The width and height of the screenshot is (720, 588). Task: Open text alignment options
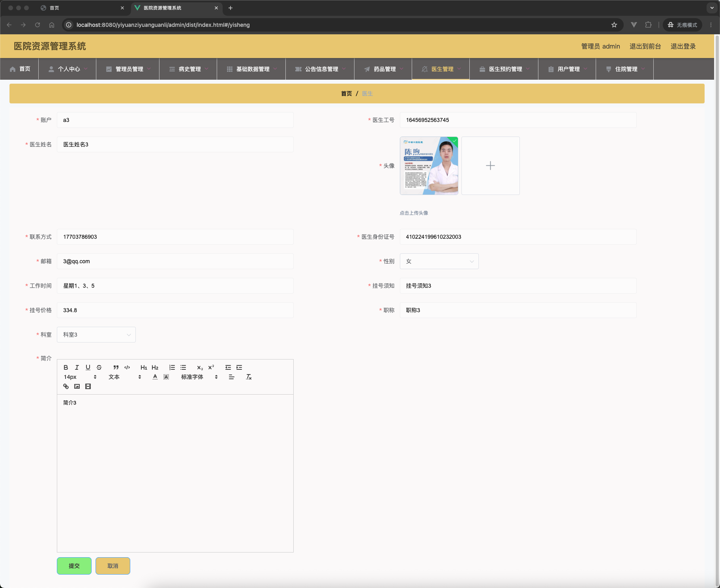pos(232,377)
